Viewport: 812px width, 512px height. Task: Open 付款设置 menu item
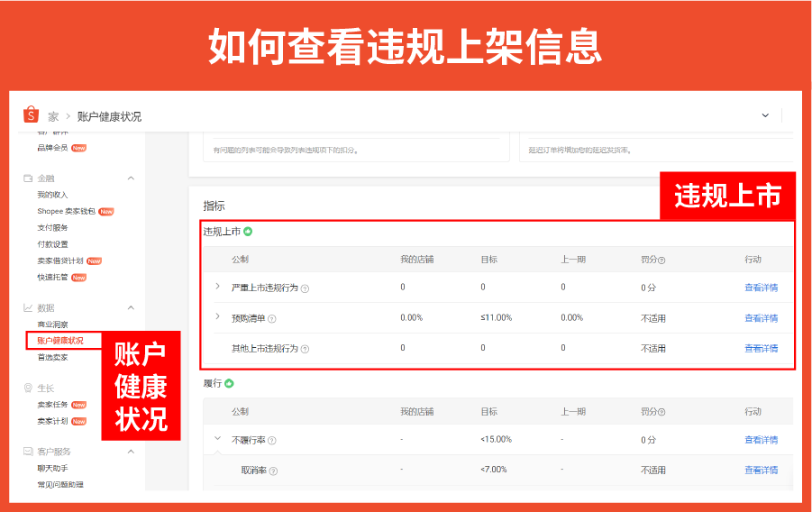(52, 244)
